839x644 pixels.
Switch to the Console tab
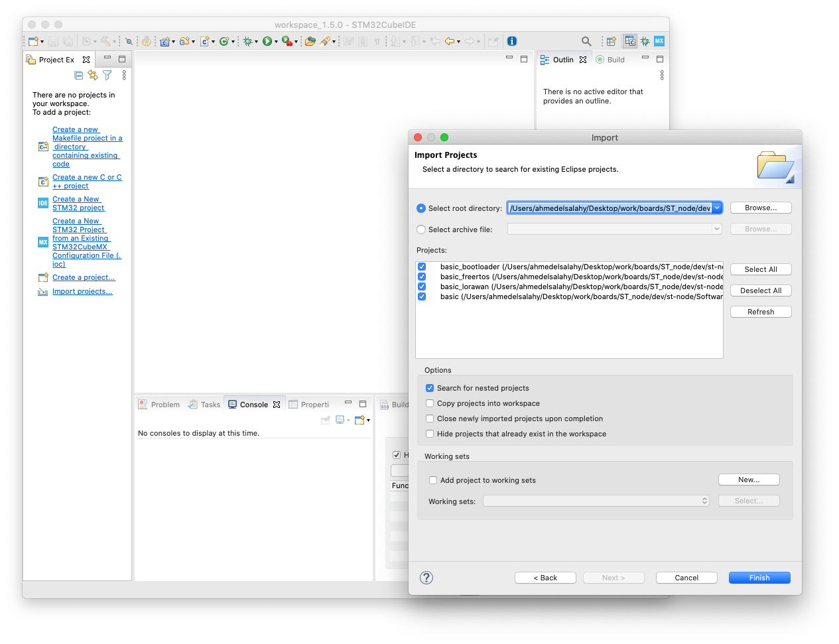coord(253,405)
